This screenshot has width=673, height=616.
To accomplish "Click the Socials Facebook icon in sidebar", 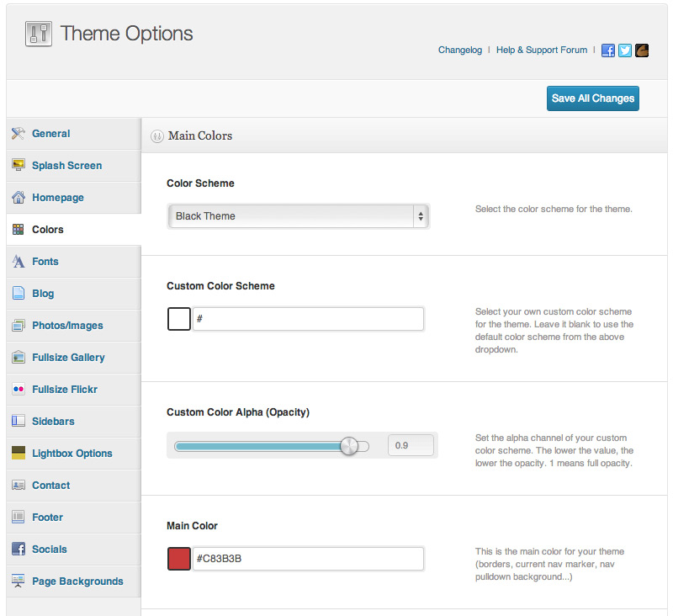I will click(x=18, y=549).
